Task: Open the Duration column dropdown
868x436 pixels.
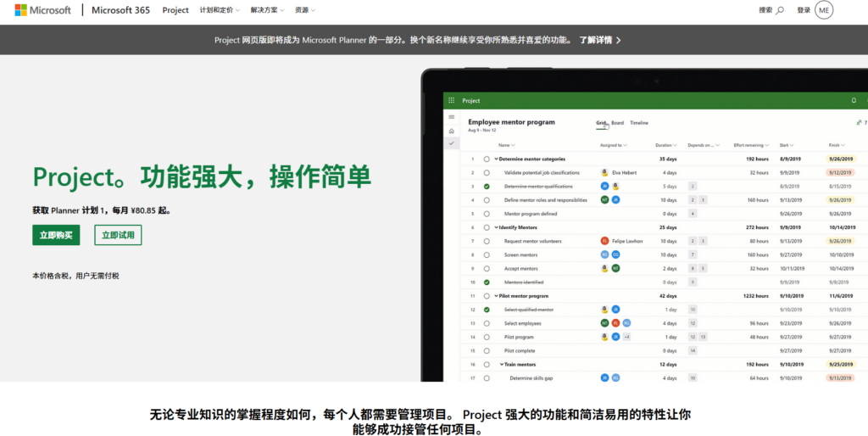Action: [666, 145]
